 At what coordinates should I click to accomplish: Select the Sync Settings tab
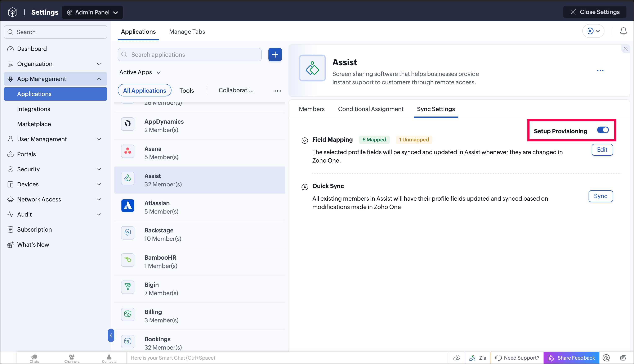(436, 109)
